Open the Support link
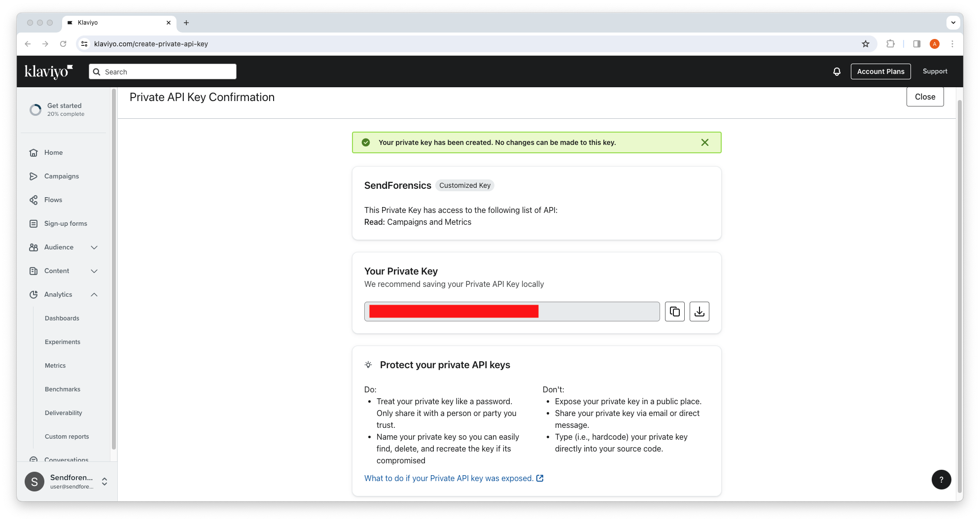The height and width of the screenshot is (522, 980). (x=935, y=71)
